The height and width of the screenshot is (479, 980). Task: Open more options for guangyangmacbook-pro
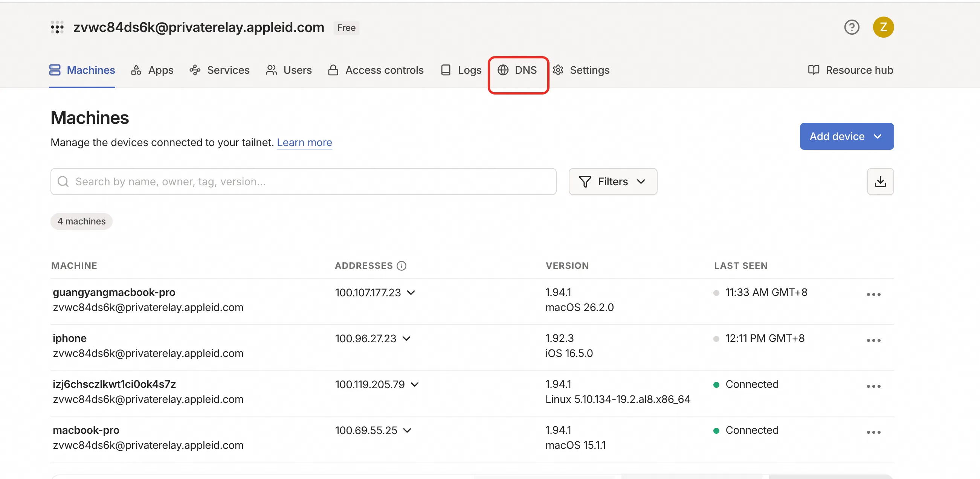[873, 294]
